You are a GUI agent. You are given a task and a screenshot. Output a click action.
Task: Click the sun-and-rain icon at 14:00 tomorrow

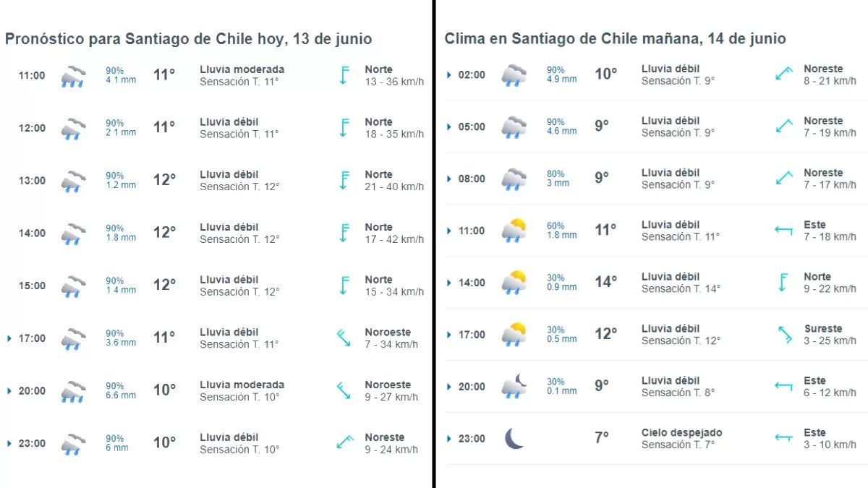click(x=514, y=282)
